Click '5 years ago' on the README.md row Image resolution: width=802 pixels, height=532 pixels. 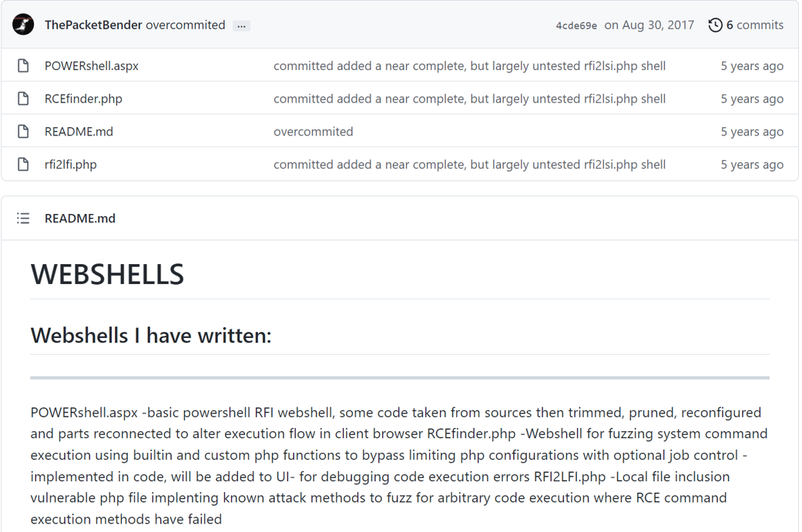[752, 131]
